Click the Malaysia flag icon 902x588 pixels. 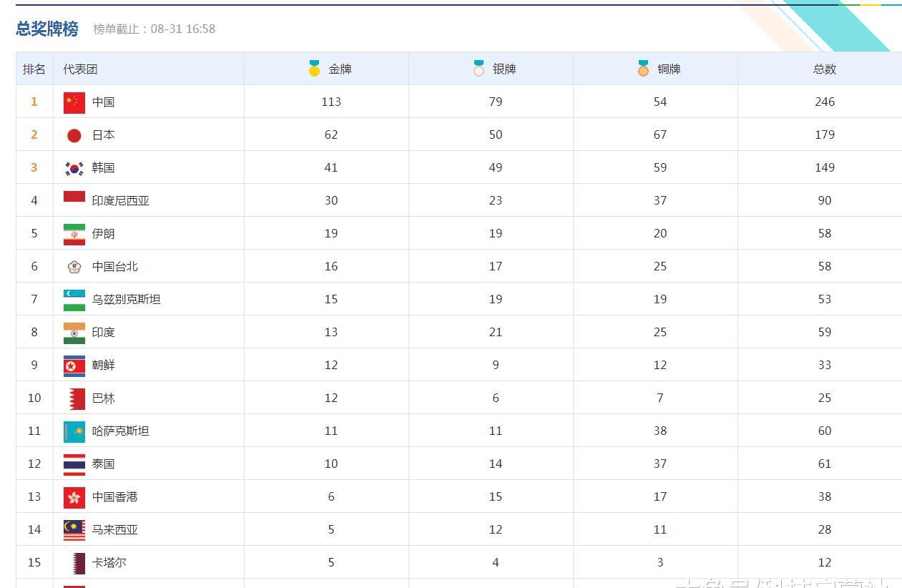tap(74, 530)
